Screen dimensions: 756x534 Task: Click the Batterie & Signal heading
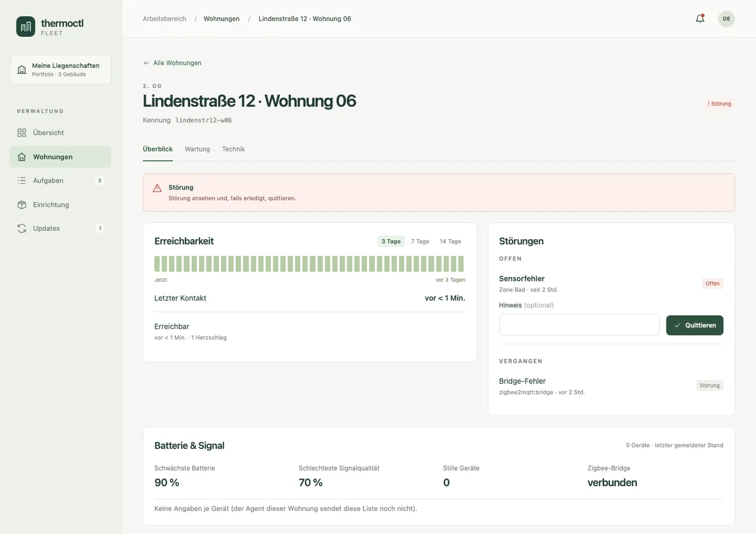pyautogui.click(x=190, y=446)
